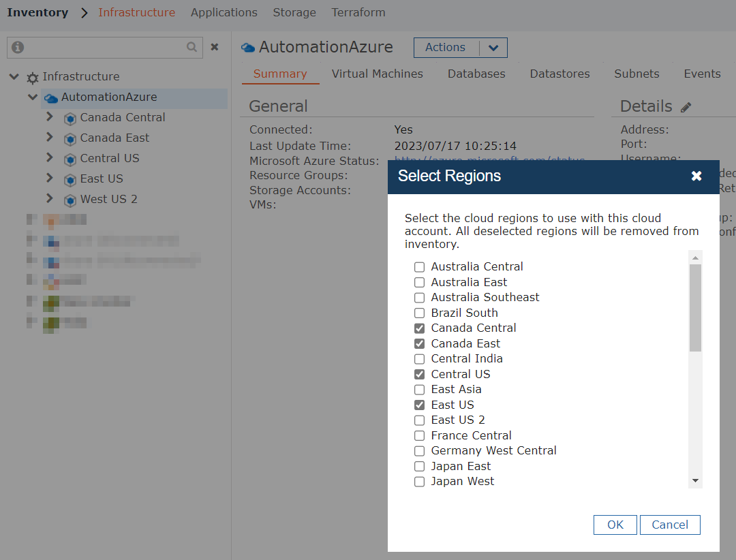The image size is (736, 560).
Task: Select the Infrastructure root tree item
Action: coord(80,77)
